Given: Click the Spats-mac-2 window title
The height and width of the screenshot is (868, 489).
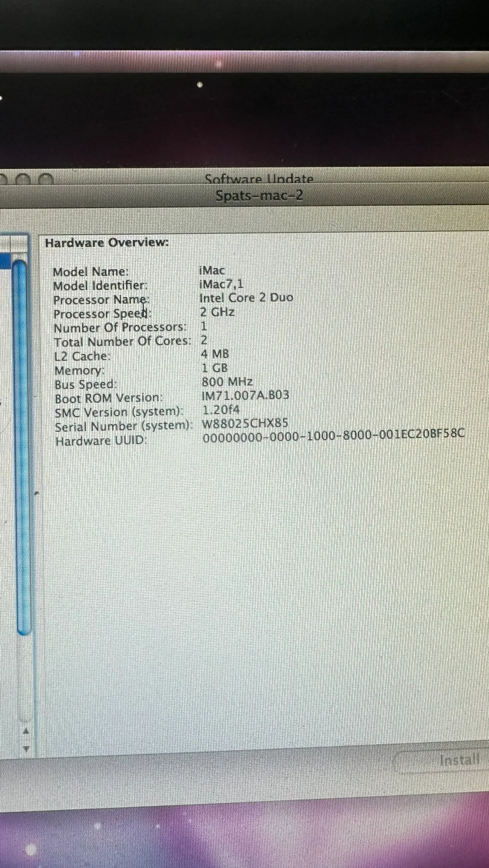Looking at the screenshot, I should (x=259, y=195).
